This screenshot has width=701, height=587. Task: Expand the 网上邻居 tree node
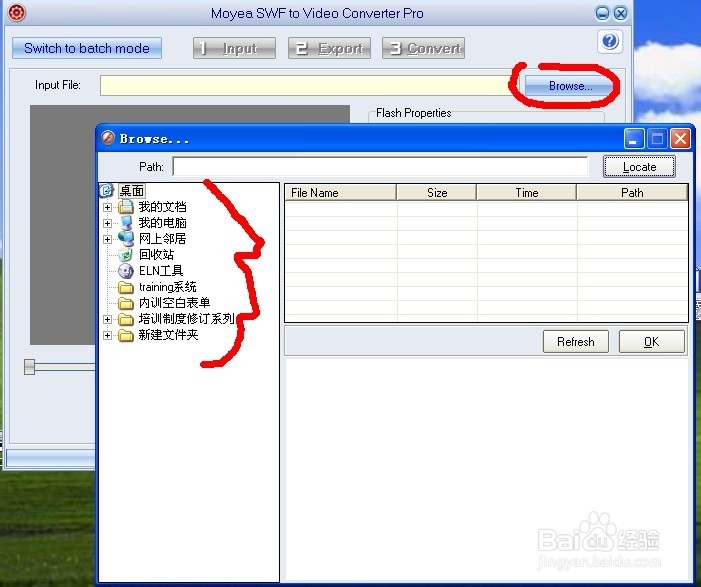tap(107, 239)
